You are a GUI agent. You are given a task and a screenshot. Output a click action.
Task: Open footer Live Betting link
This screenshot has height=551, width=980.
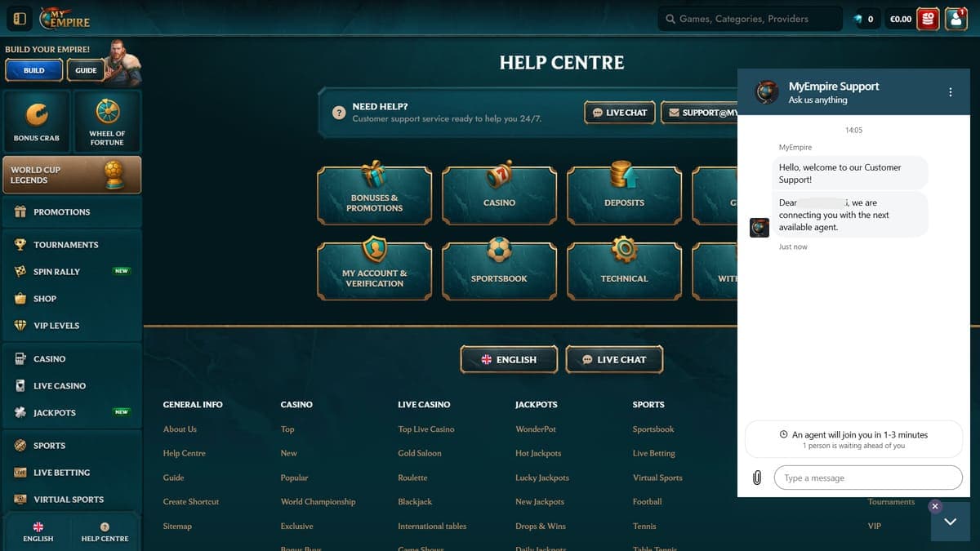tap(654, 453)
